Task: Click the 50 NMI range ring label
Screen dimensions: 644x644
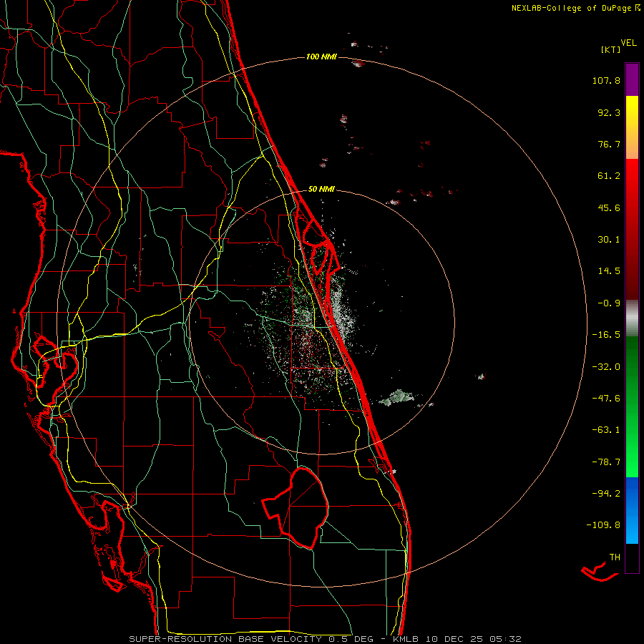Action: [321, 190]
